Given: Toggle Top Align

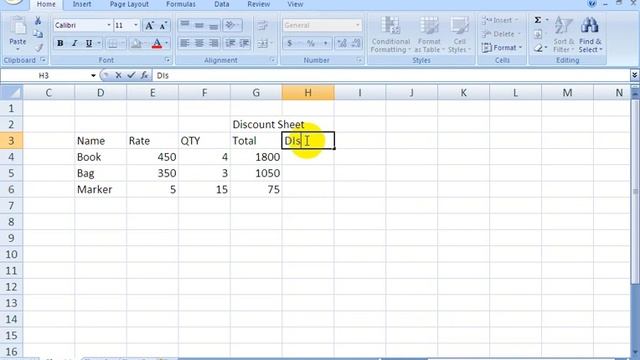Looking at the screenshot, I should [185, 25].
